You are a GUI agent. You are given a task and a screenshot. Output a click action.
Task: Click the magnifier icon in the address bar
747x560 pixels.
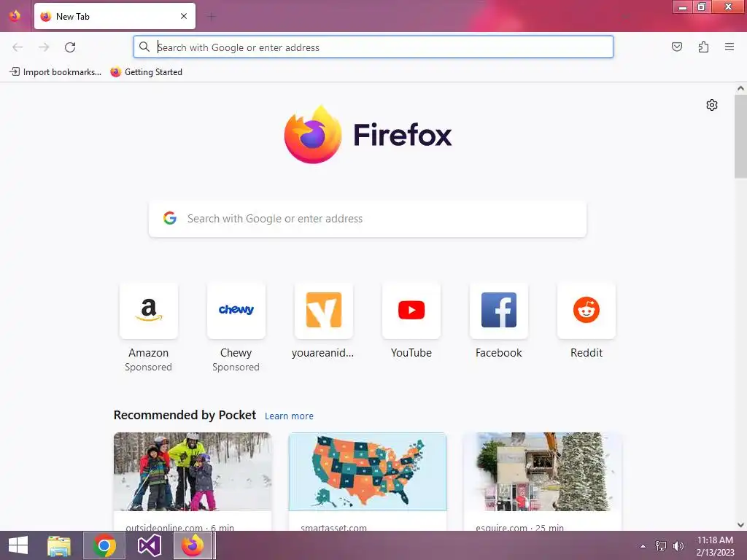pyautogui.click(x=144, y=47)
